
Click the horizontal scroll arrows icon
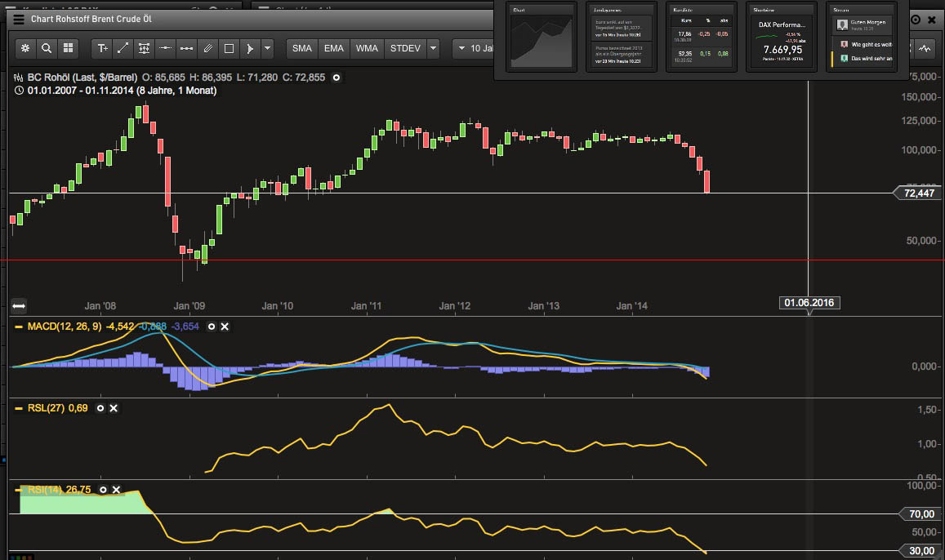coord(19,306)
